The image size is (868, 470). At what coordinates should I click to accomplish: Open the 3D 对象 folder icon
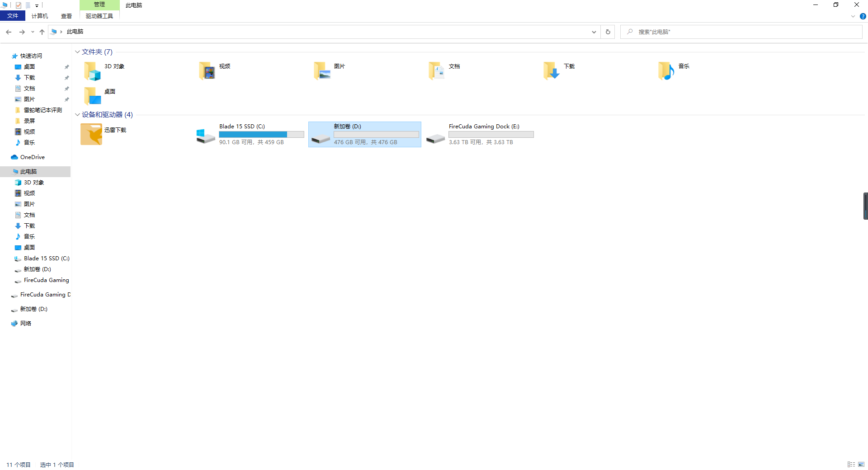(92, 71)
